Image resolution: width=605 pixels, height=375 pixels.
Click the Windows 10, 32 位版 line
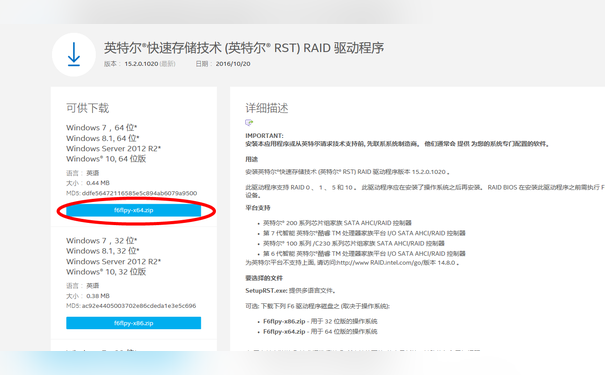click(x=106, y=272)
